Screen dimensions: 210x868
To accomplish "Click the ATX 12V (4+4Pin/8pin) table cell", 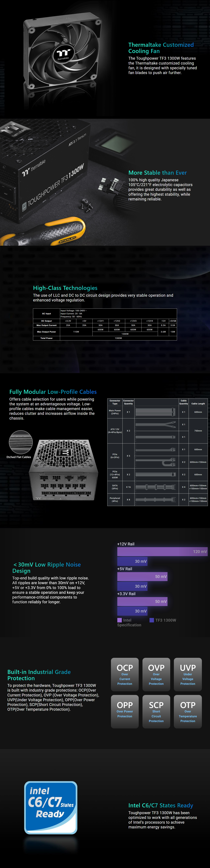I will [x=115, y=431].
